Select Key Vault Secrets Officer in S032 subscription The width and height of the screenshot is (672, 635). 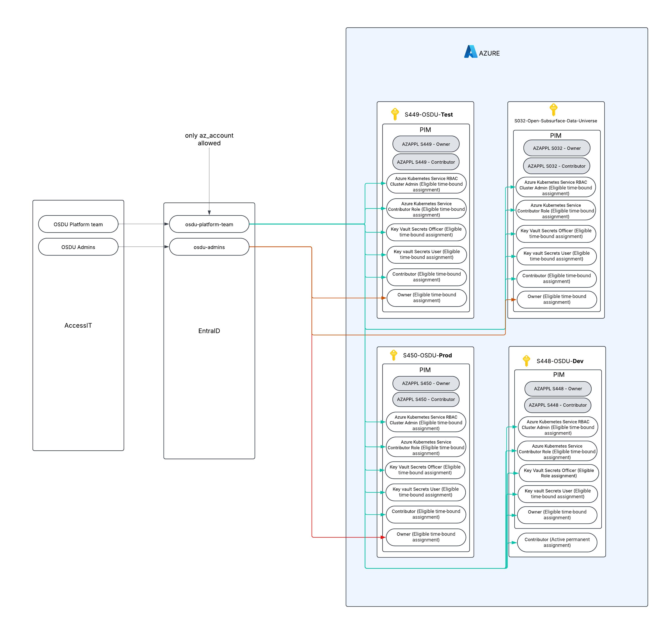pyautogui.click(x=556, y=234)
